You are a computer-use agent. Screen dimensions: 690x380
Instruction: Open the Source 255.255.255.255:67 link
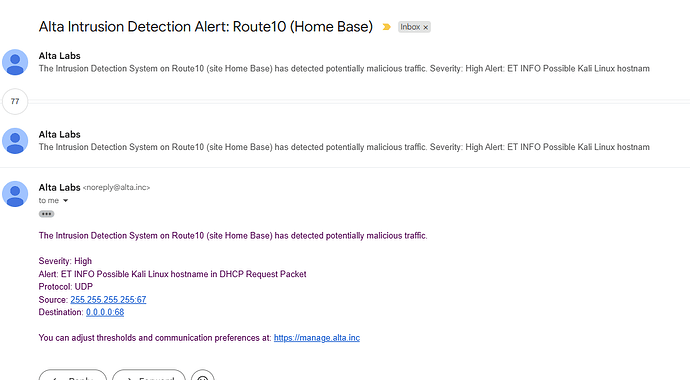click(x=108, y=300)
